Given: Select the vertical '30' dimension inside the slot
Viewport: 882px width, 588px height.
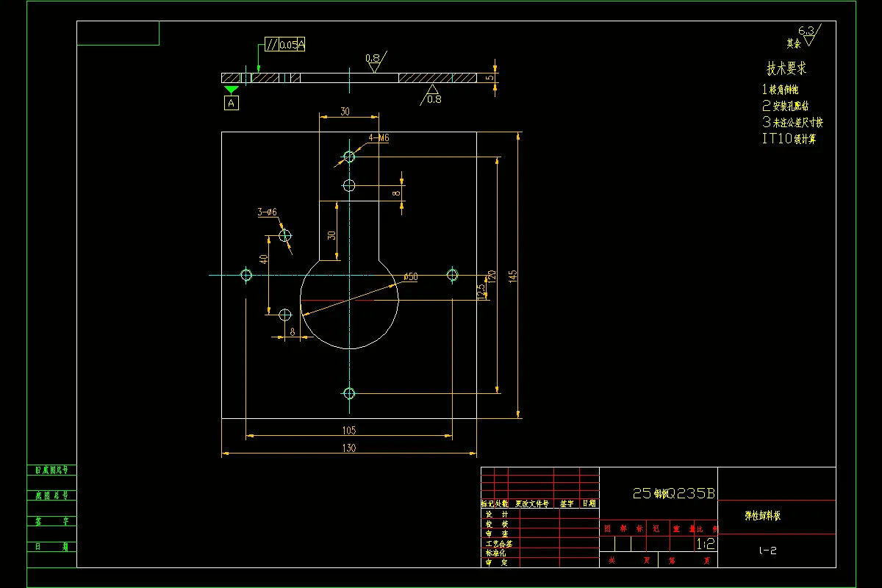Looking at the screenshot, I should point(332,235).
